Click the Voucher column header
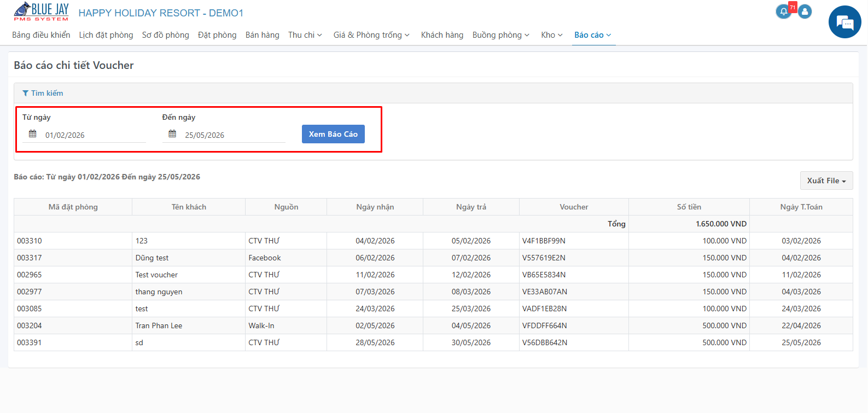 tap(574, 207)
